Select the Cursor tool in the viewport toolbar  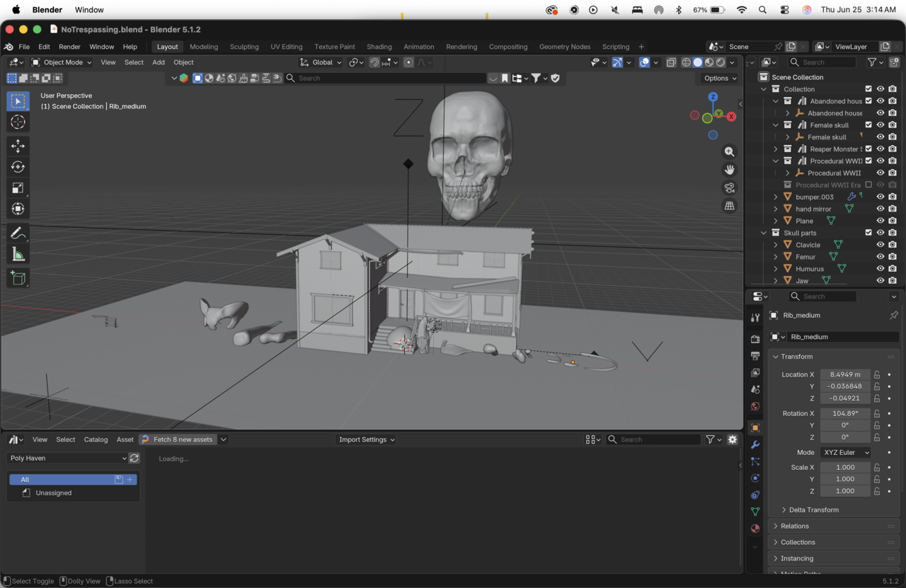coord(18,122)
